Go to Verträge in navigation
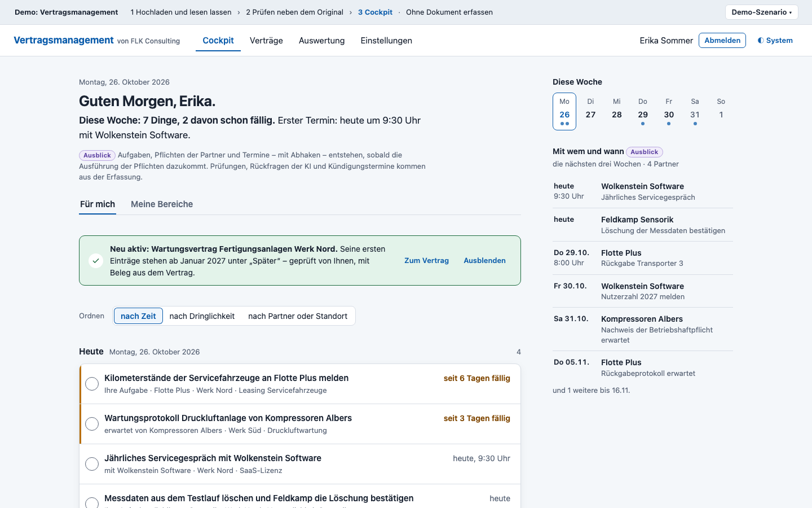Viewport: 812px width, 508px height. 266,41
